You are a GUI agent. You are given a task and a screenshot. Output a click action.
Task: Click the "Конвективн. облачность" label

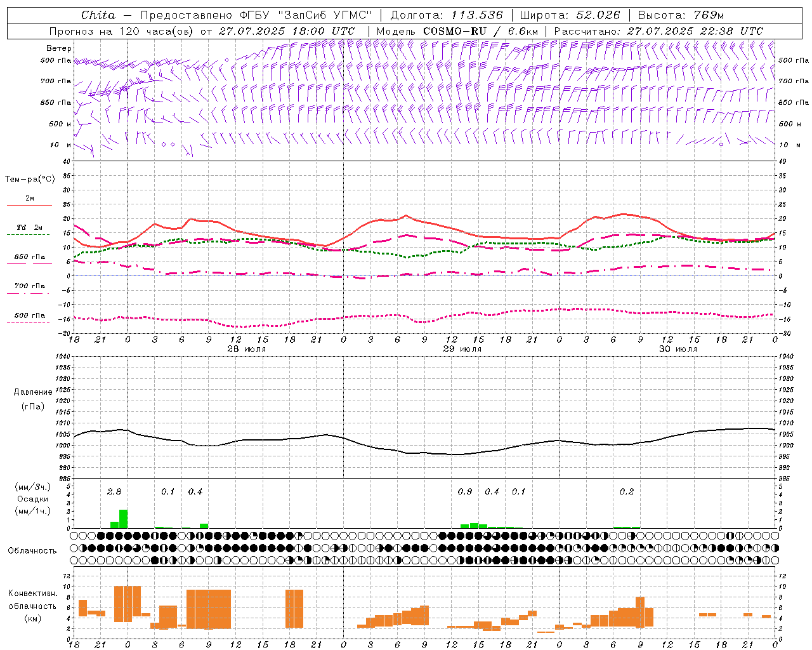[x=32, y=599]
